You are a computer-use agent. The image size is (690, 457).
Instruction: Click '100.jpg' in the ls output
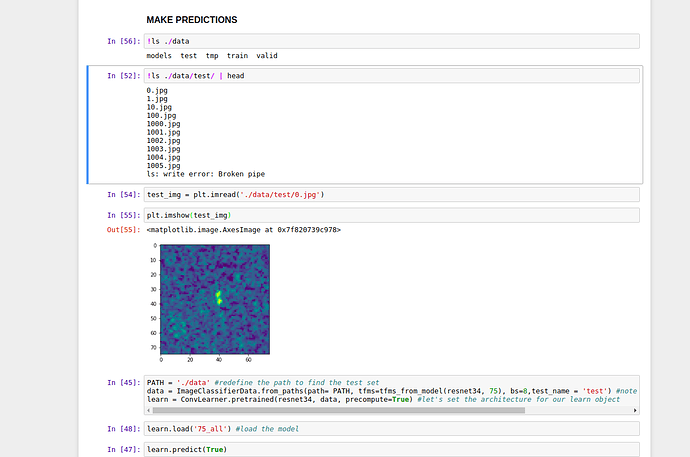[161, 115]
